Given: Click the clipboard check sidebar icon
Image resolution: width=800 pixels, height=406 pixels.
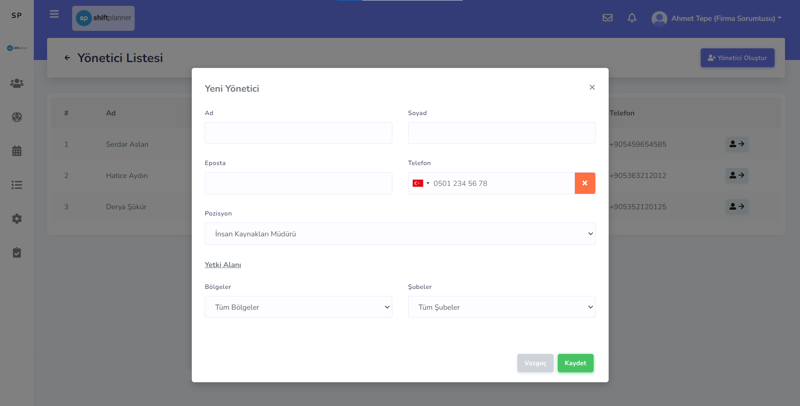Looking at the screenshot, I should pyautogui.click(x=17, y=253).
